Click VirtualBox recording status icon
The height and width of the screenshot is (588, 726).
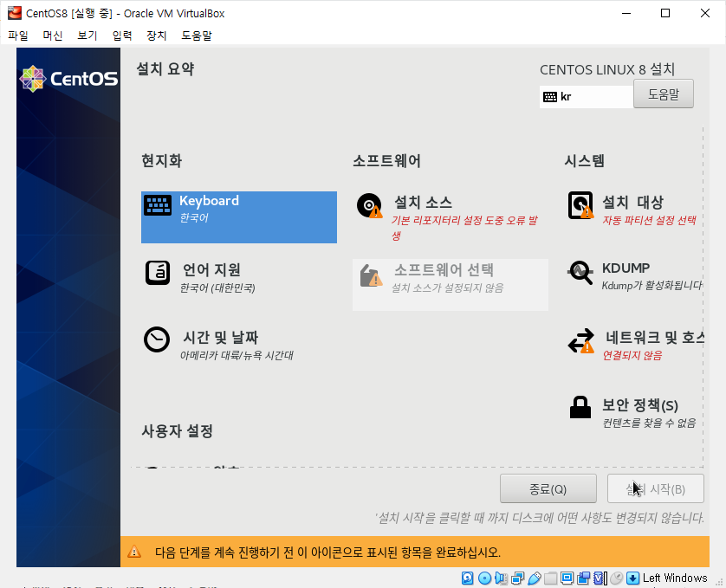(583, 578)
